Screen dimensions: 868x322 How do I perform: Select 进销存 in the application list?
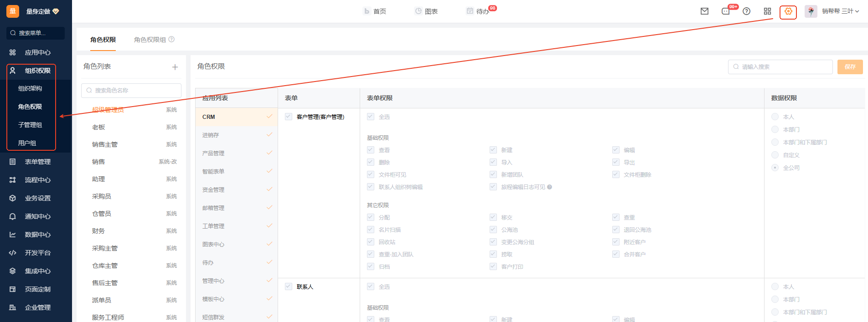(x=211, y=135)
